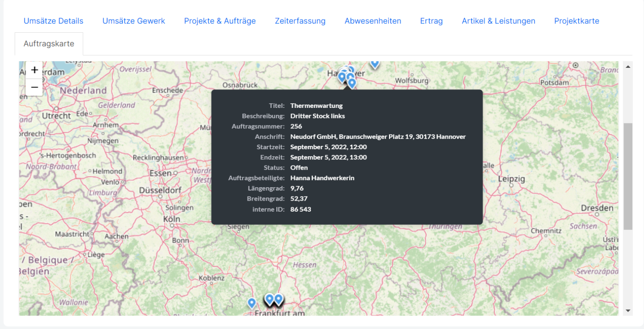Image resolution: width=644 pixels, height=329 pixels.
Task: Click the Chemnitz label on map
Action: [x=546, y=231]
